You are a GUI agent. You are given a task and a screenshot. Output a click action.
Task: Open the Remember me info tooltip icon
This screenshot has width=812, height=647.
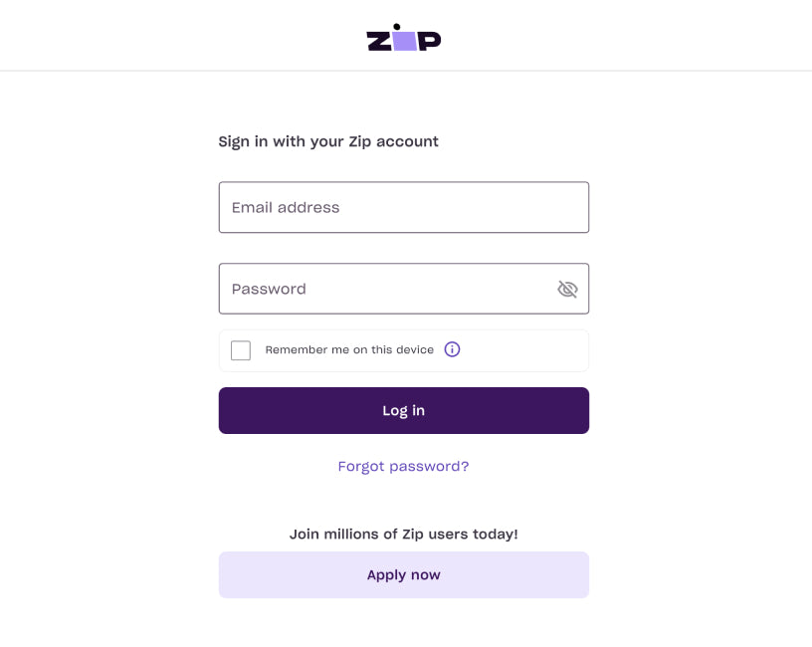point(452,349)
